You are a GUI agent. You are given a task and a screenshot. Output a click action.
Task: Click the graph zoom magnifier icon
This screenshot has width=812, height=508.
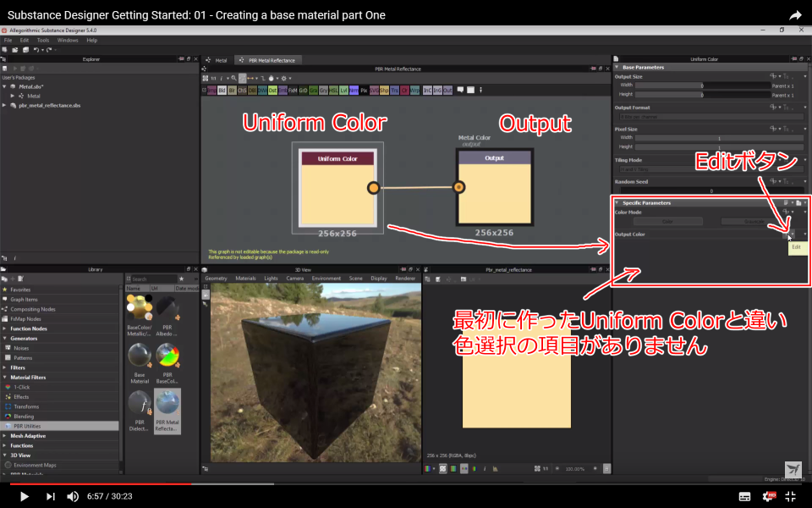234,78
